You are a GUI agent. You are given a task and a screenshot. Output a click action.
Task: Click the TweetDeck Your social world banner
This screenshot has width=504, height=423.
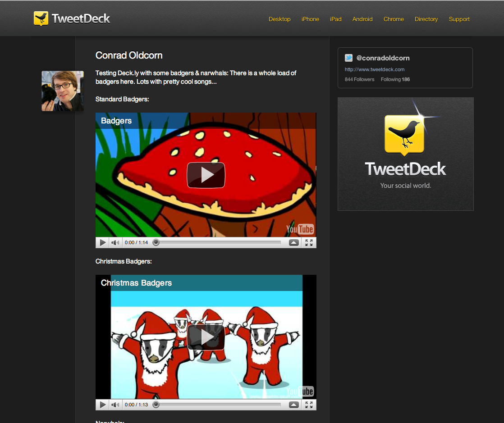pyautogui.click(x=405, y=154)
